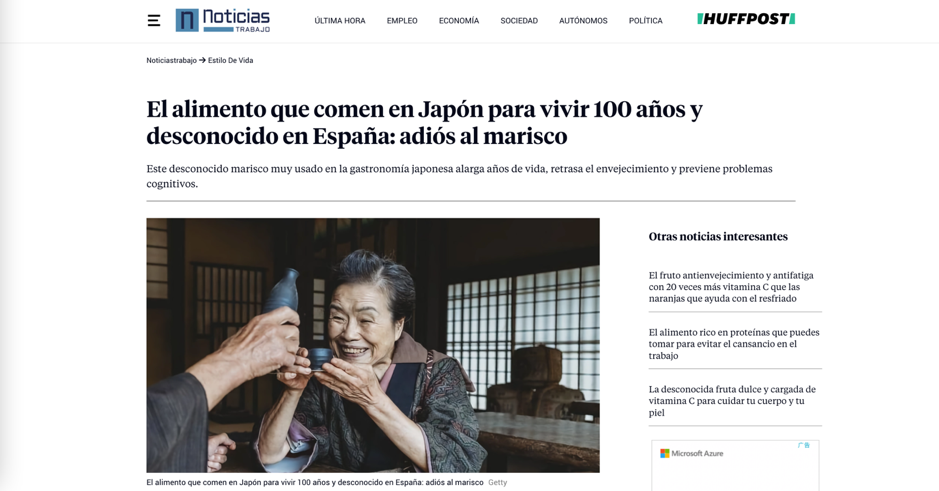Open the Política menu item

point(646,20)
